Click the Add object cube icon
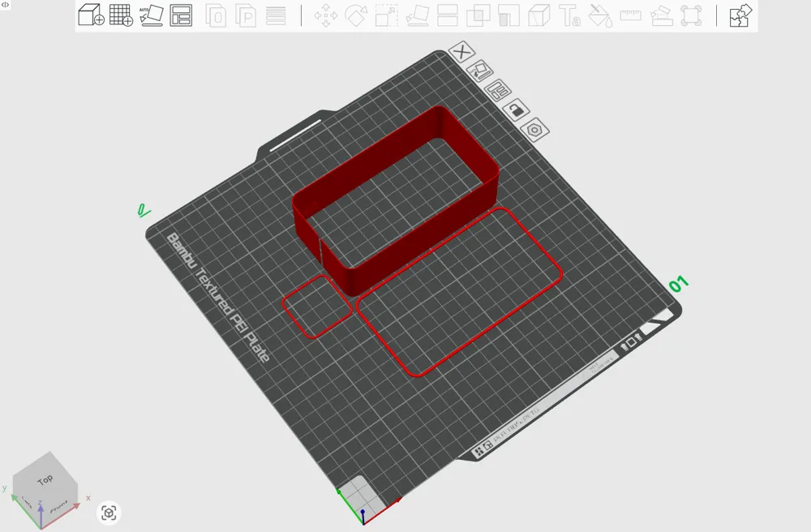 [x=91, y=15]
